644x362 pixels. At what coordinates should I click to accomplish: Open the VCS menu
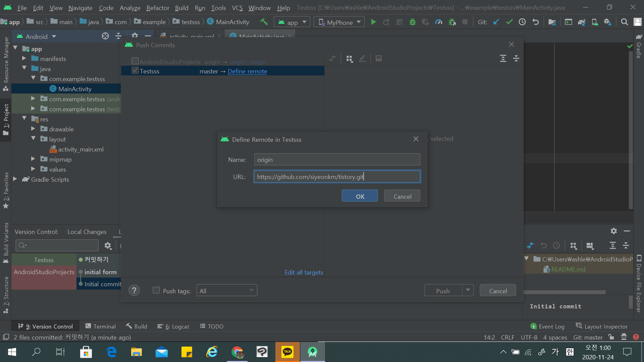pyautogui.click(x=237, y=8)
